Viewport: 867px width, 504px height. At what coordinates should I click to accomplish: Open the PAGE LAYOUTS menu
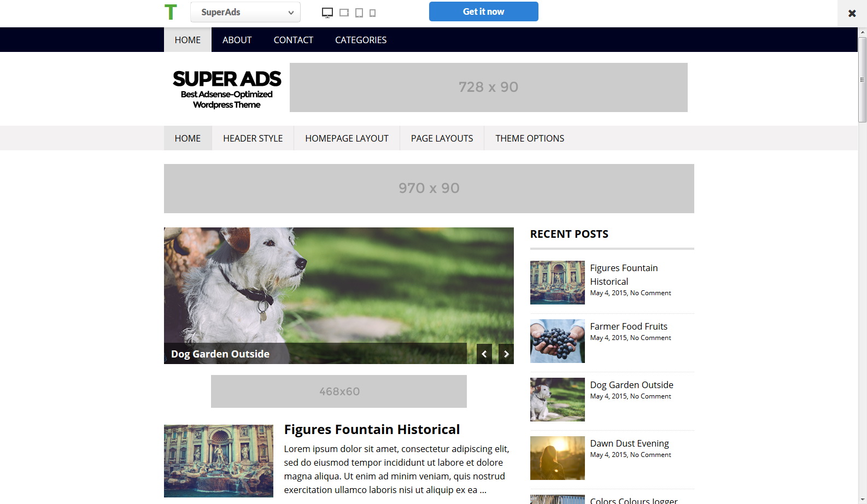pyautogui.click(x=442, y=138)
